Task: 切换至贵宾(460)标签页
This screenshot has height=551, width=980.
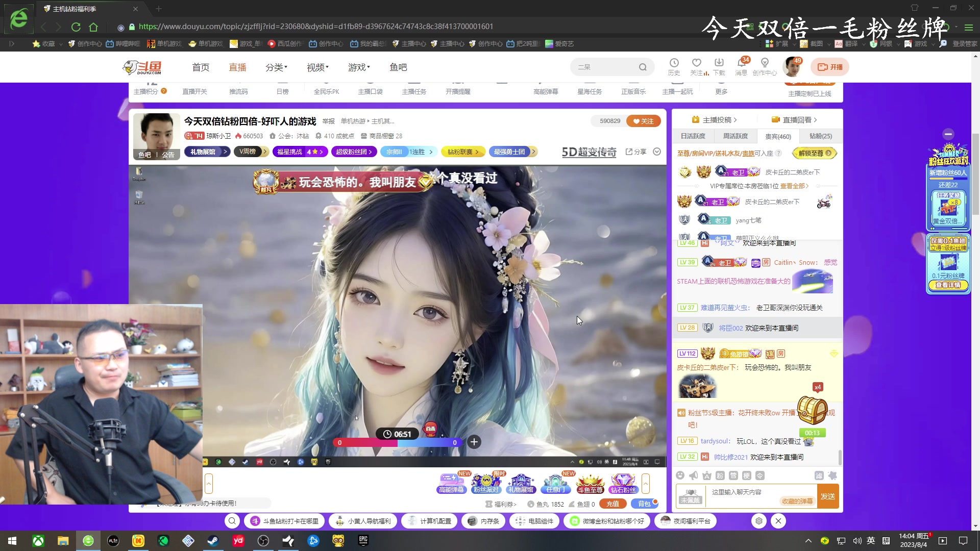Action: pyautogui.click(x=777, y=136)
